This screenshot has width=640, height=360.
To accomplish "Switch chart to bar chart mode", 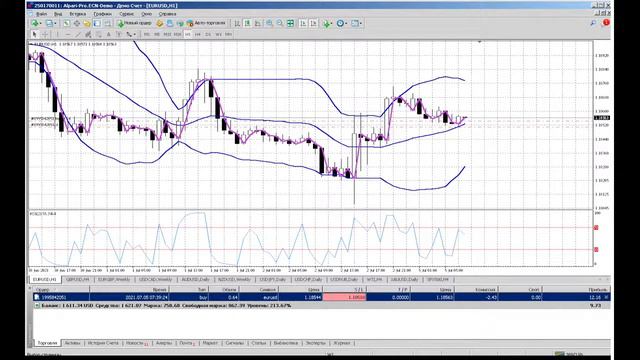I will pyautogui.click(x=236, y=23).
